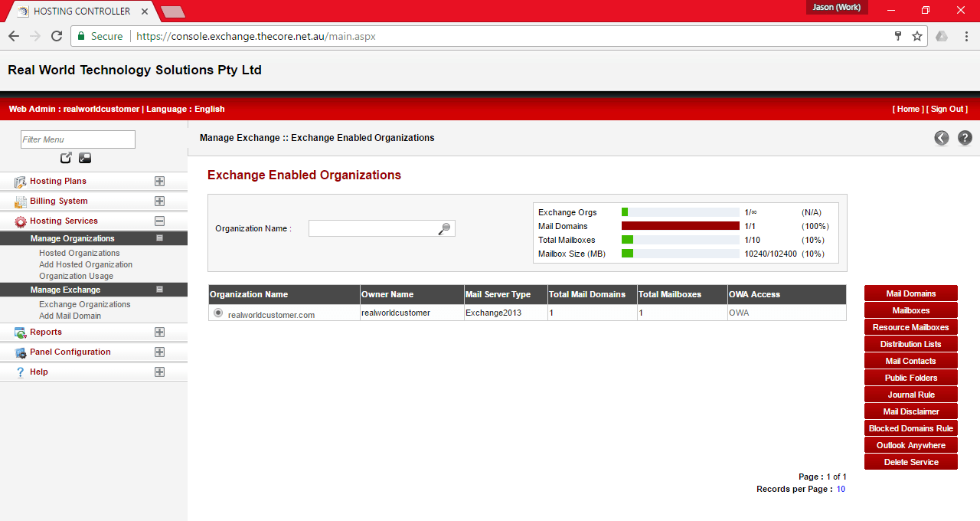Click the Sign Out link
Image resolution: width=980 pixels, height=521 pixels.
point(948,109)
